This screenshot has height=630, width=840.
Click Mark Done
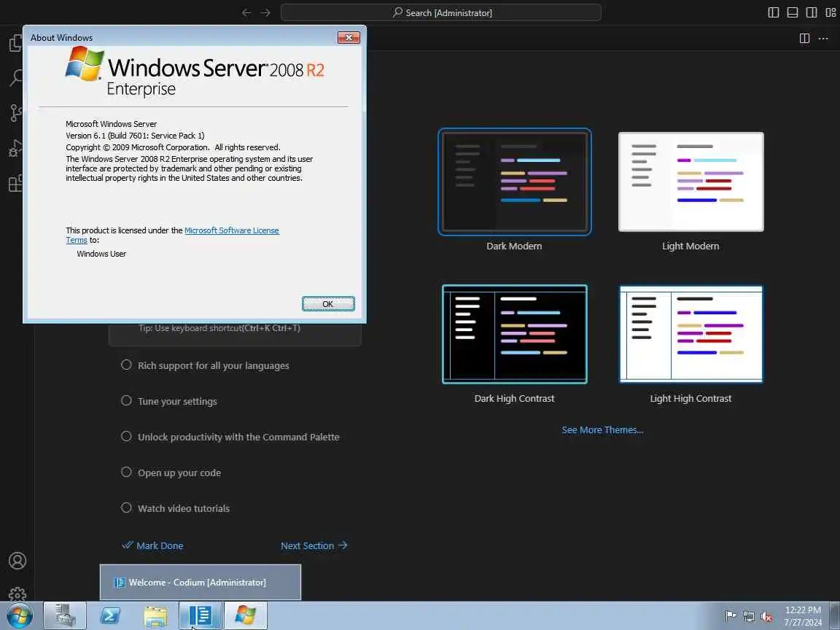(x=152, y=546)
